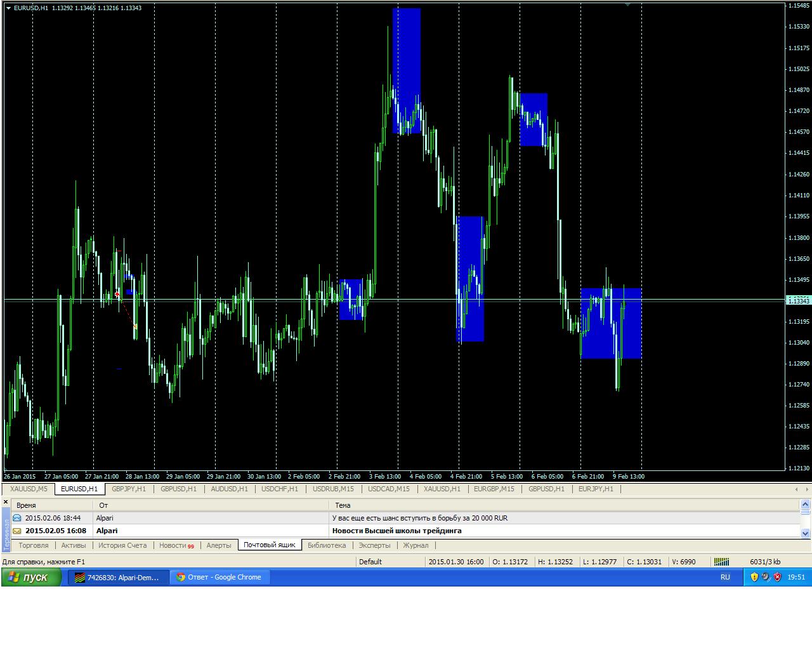Sort mailbox by Тема column header

click(x=565, y=505)
